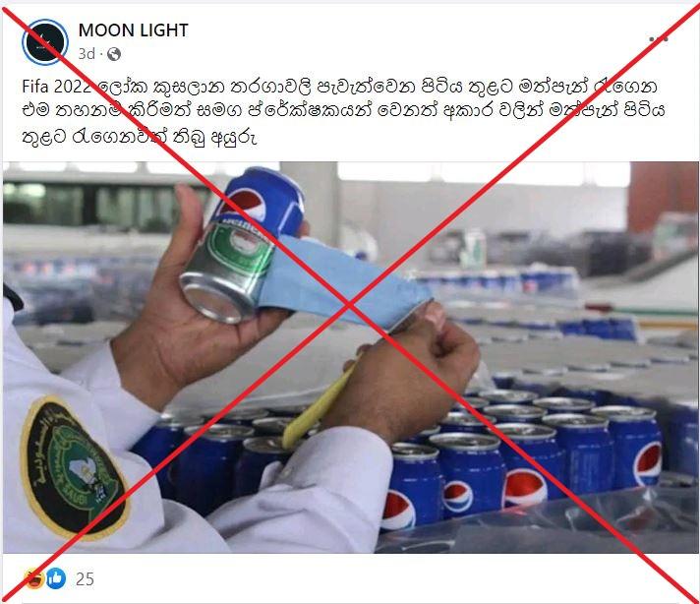Viewport: 700px width, 604px height.
Task: Click the blue Like thumbs-up reaction icon
Action: (56, 578)
